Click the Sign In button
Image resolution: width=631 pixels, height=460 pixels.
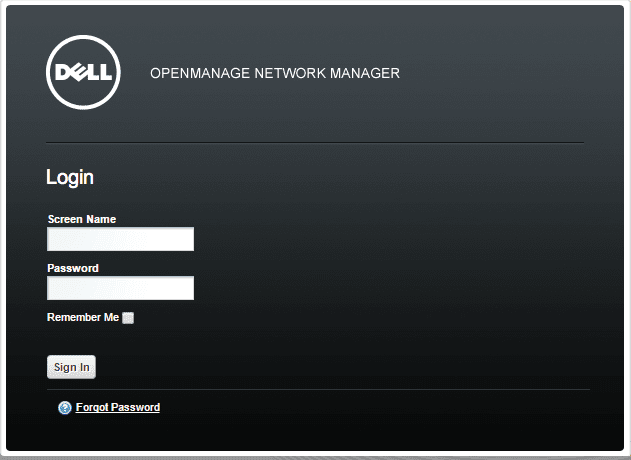click(x=72, y=367)
